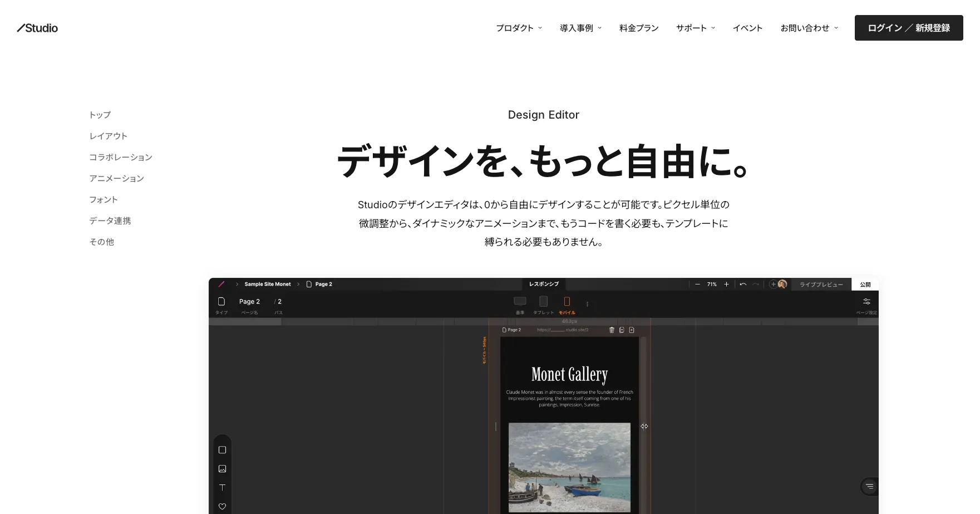Jump to the その他 section
This screenshot has width=980, height=514.
point(102,242)
